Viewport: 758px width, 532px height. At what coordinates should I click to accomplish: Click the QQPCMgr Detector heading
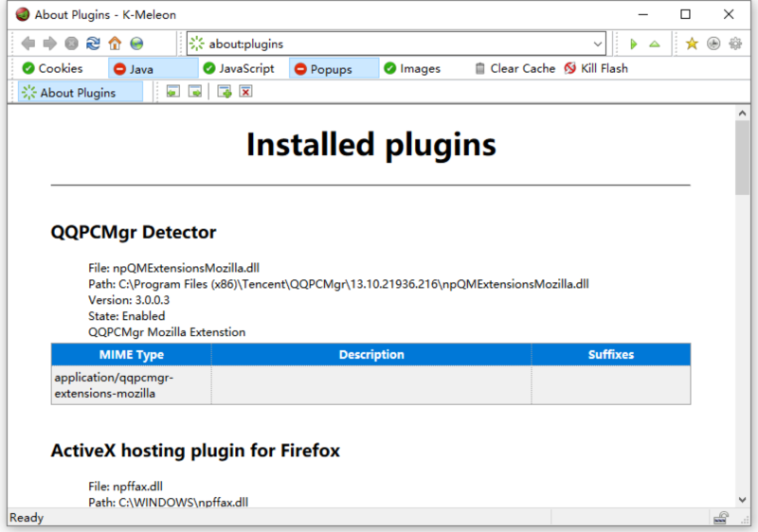click(134, 232)
